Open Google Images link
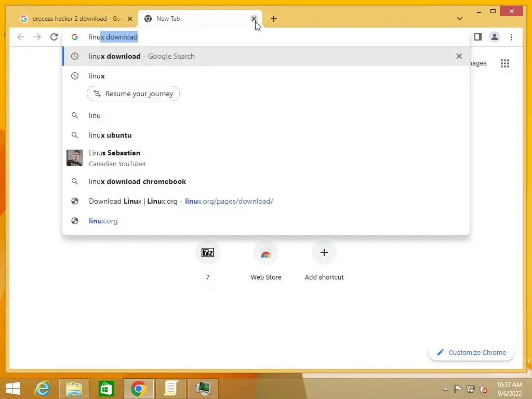Screen dimensions: 532x399 (478, 63)
